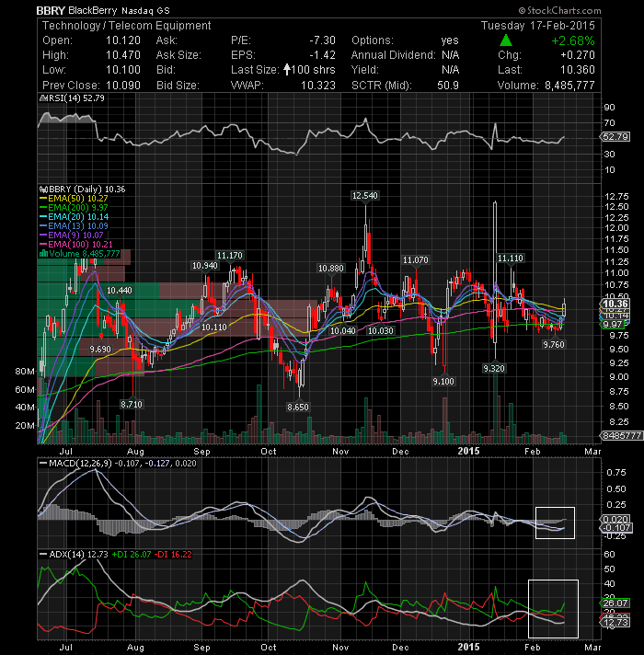Click the BBRY ticker symbol in the title

51,10
